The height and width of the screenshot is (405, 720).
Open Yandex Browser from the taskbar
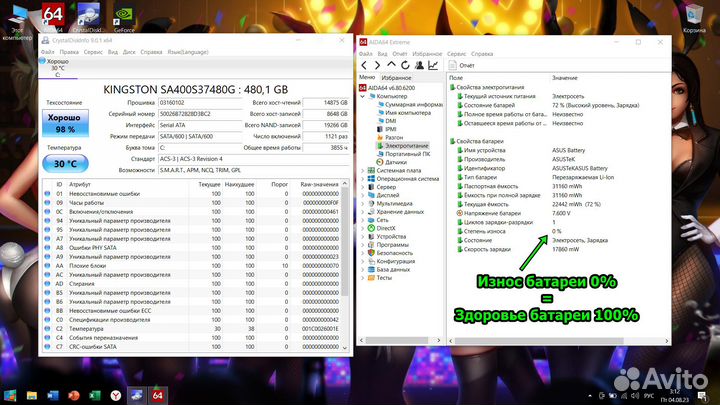(x=116, y=395)
